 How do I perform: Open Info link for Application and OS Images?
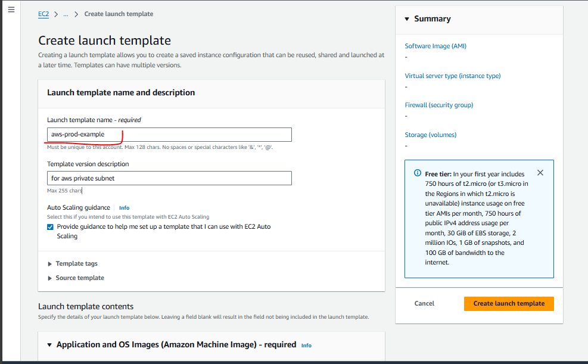(x=306, y=346)
